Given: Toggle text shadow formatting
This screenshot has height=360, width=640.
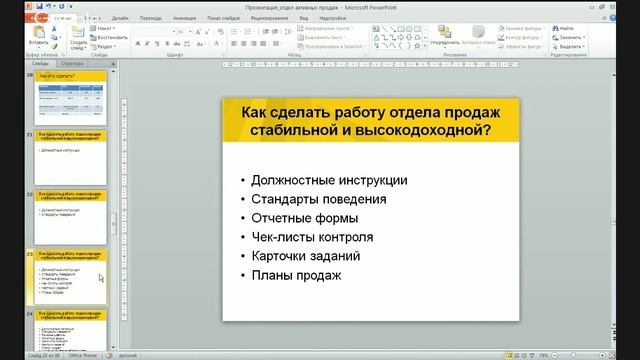Looking at the screenshot, I should coord(167,44).
